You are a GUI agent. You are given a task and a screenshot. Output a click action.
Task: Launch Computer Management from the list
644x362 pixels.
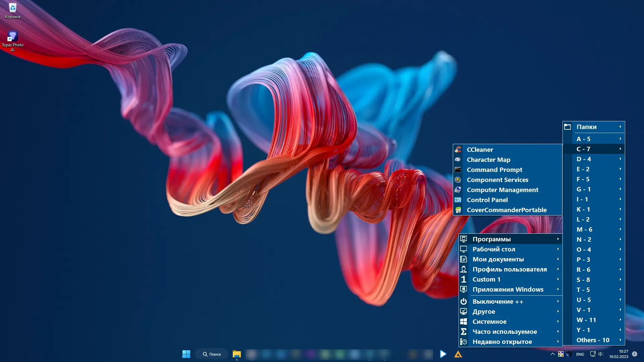pyautogui.click(x=502, y=190)
